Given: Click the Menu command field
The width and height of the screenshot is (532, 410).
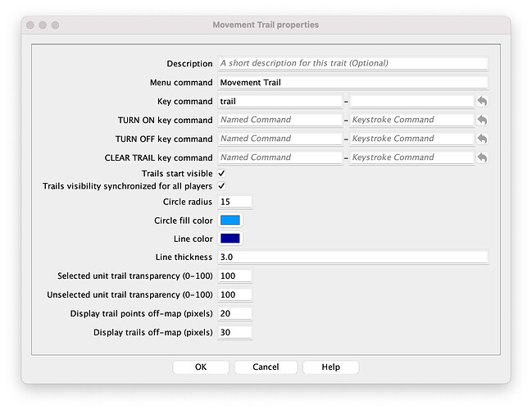Looking at the screenshot, I should point(352,83).
